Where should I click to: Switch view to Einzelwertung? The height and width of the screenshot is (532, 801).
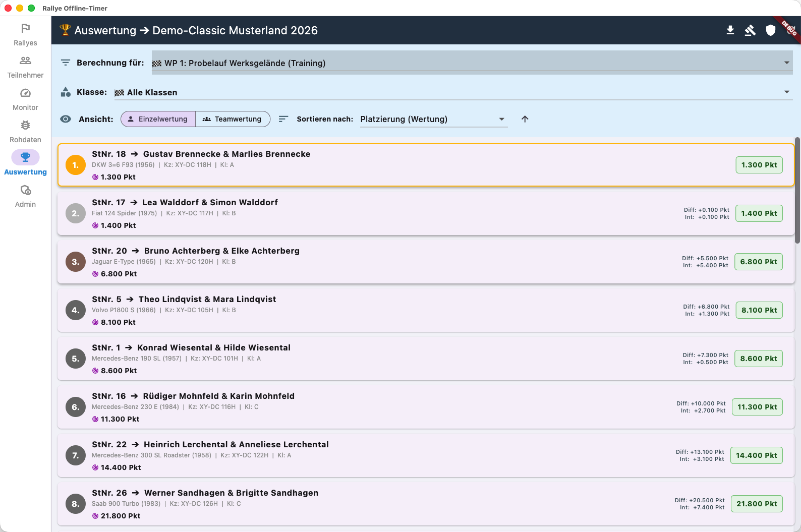[158, 119]
